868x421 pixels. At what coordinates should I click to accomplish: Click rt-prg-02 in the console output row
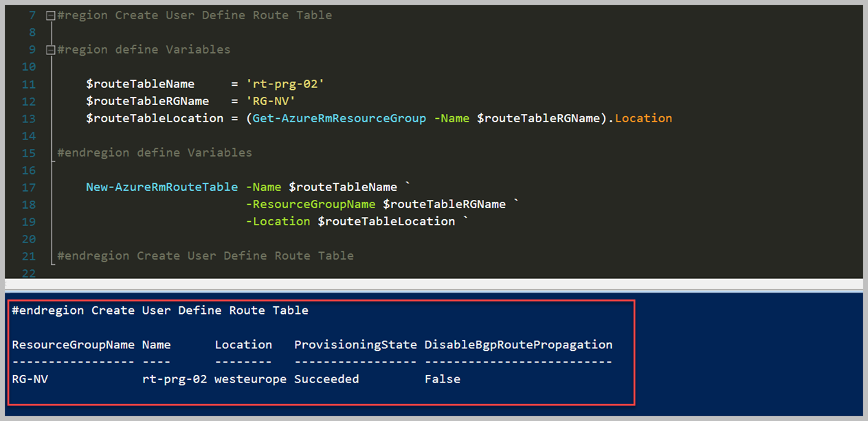(x=174, y=379)
